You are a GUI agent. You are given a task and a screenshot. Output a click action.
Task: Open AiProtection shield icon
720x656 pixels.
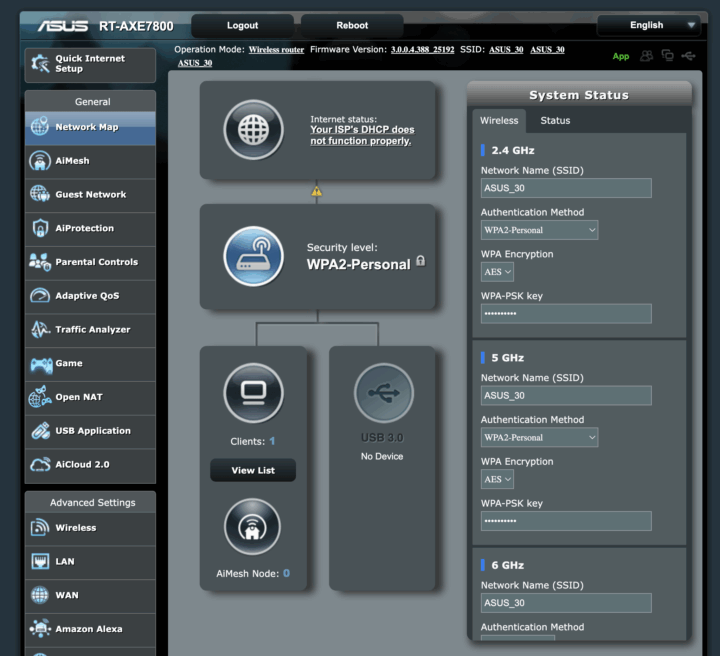[x=40, y=228]
